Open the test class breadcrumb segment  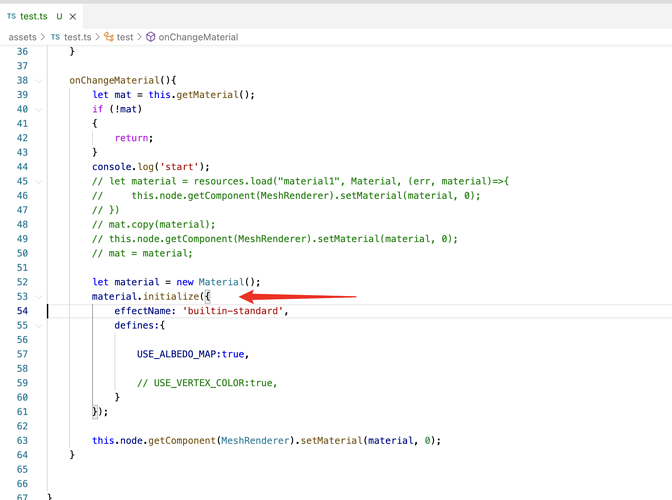point(125,37)
